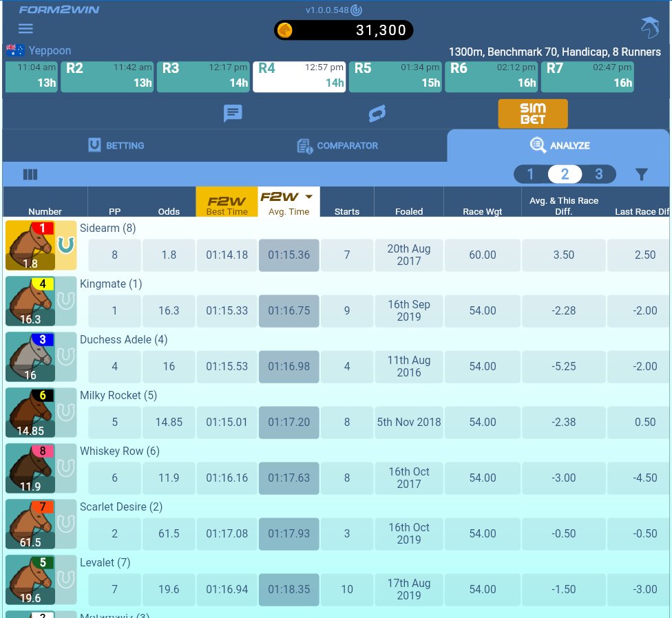Click the Yeppoon track link
The image size is (672, 618).
point(50,50)
